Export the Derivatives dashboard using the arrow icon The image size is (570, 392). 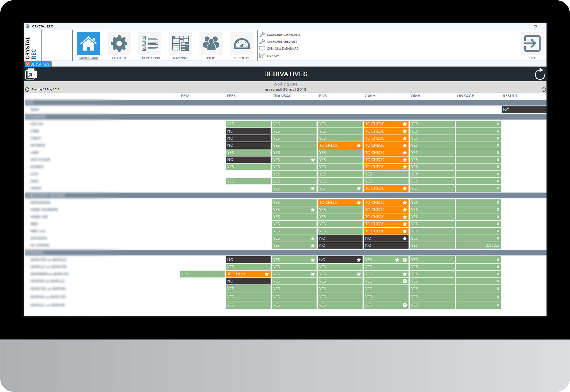31,74
